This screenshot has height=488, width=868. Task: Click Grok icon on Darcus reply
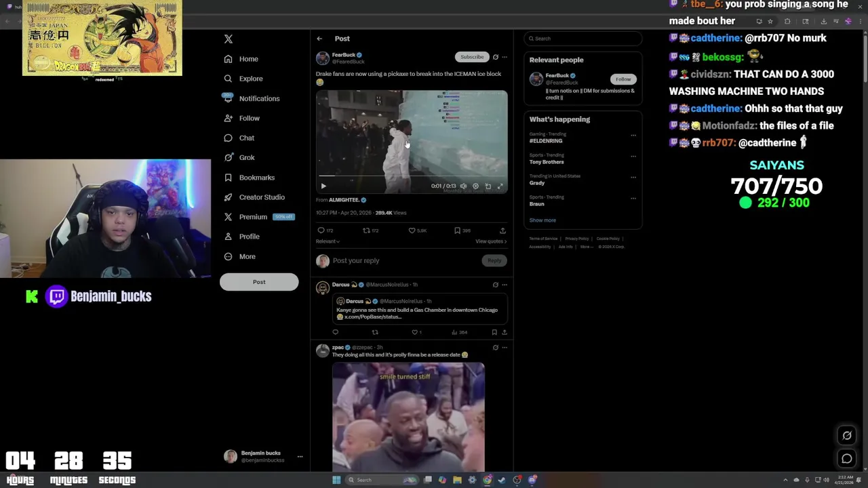495,285
